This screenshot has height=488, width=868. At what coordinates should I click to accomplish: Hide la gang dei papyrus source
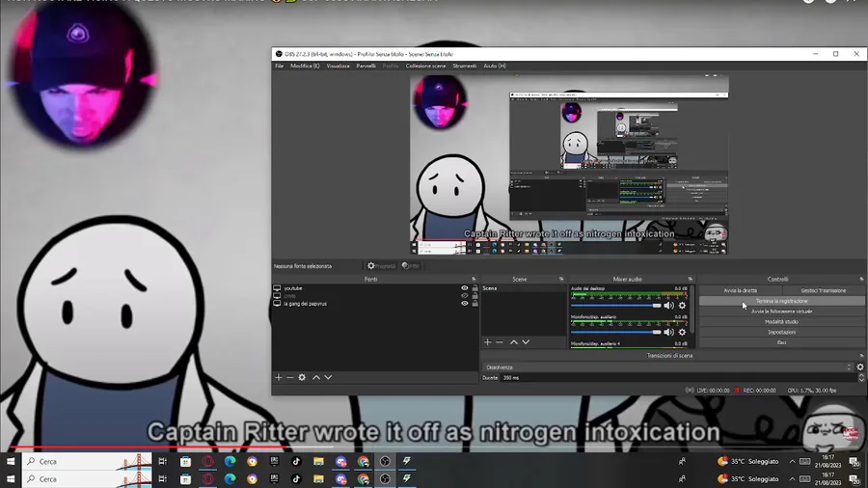pyautogui.click(x=465, y=304)
